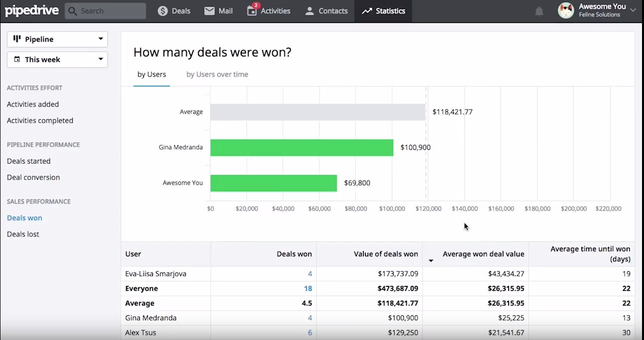Screen dimensions: 644x340
Task: Click the search magnifier icon
Action: pos(73,11)
